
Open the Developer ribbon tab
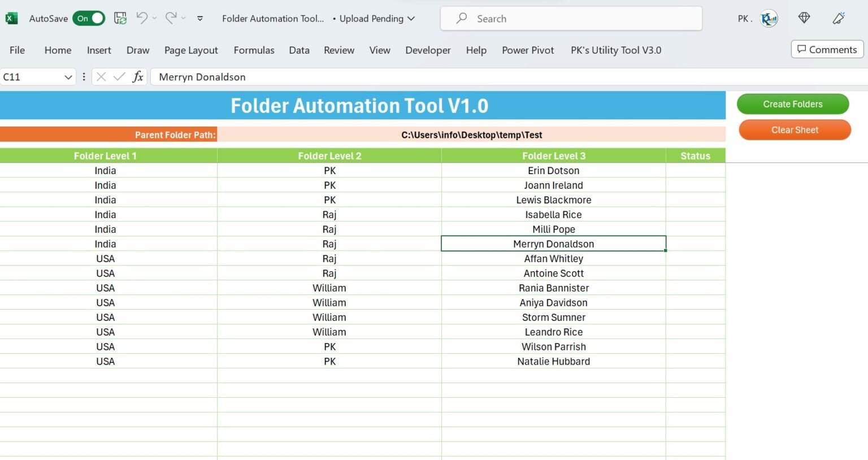[x=428, y=50]
